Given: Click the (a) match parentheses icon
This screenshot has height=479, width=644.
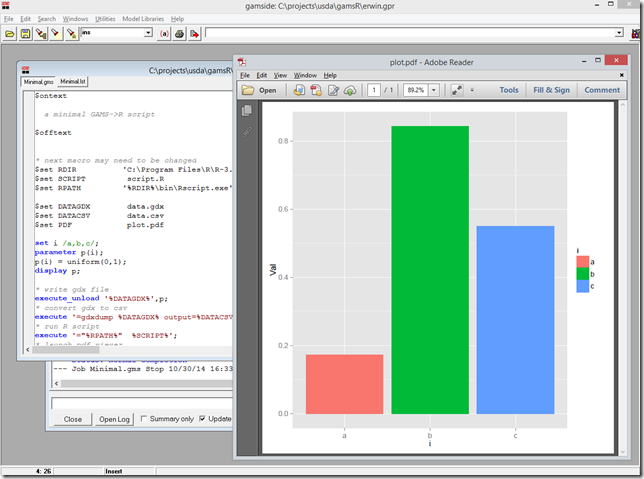Looking at the screenshot, I should 164,34.
